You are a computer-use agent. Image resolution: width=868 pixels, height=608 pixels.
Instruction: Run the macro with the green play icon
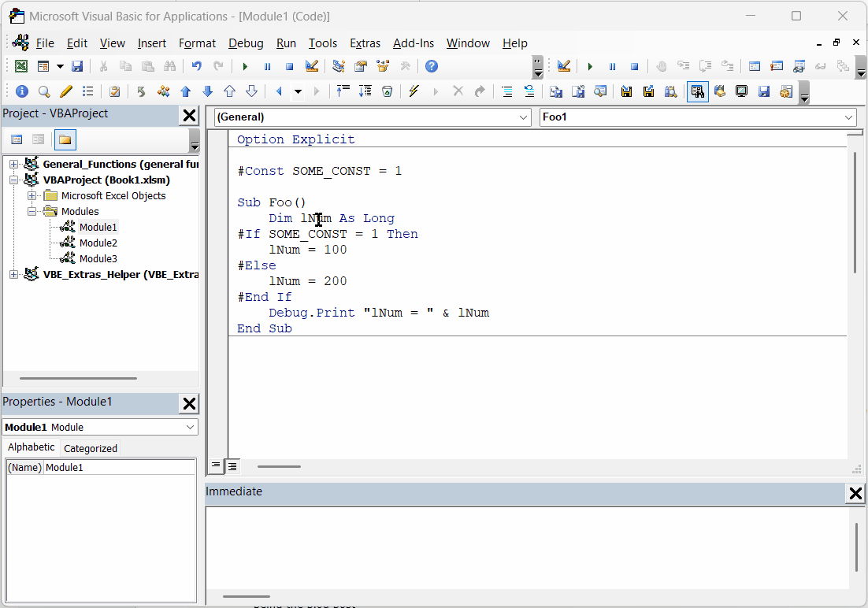tap(245, 66)
